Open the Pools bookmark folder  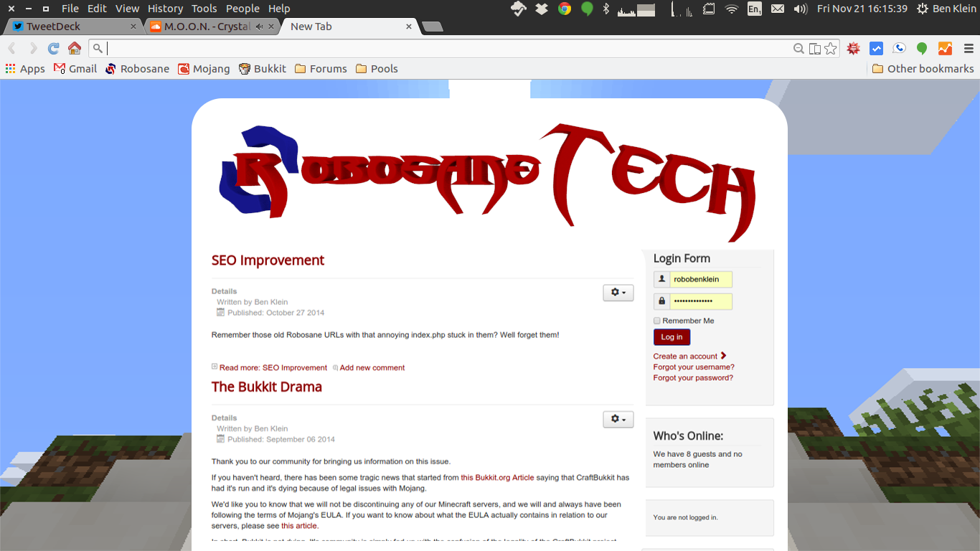click(377, 69)
